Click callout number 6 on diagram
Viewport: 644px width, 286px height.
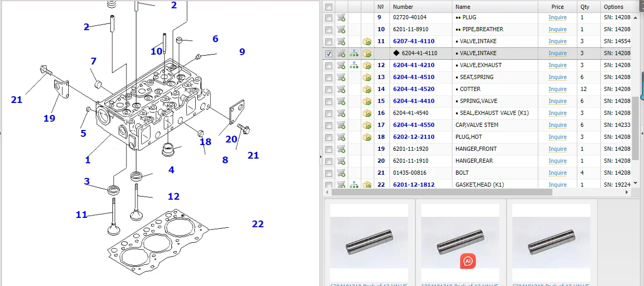(215, 39)
